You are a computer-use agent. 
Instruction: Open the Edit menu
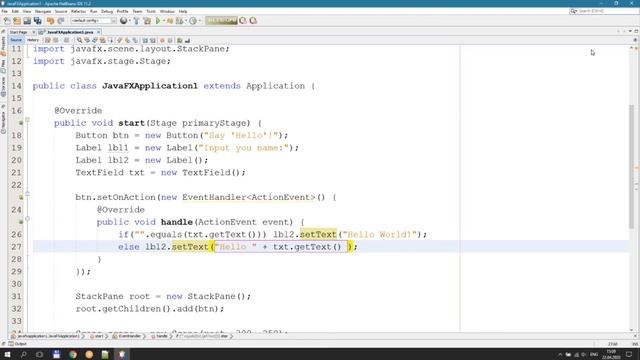pyautogui.click(x=15, y=11)
